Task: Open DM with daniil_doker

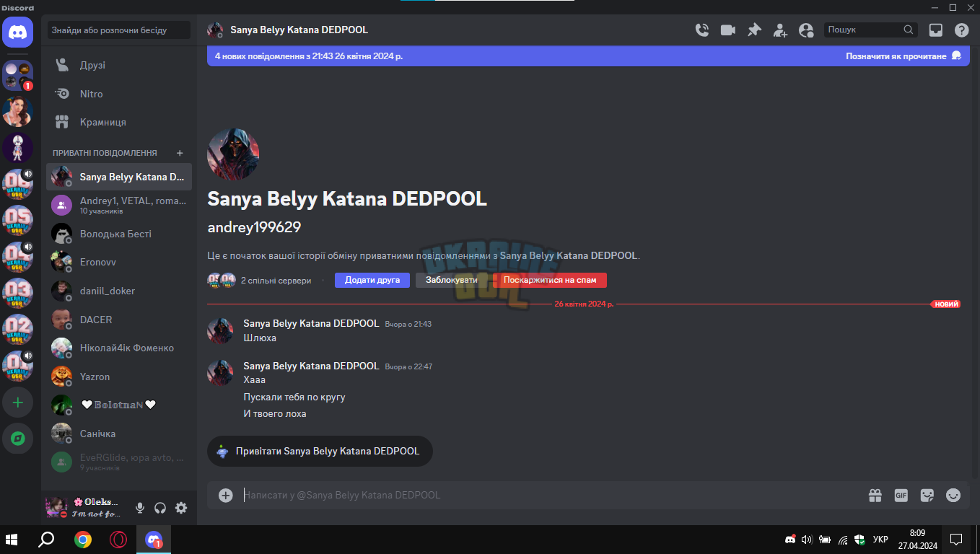Action: tap(119, 291)
